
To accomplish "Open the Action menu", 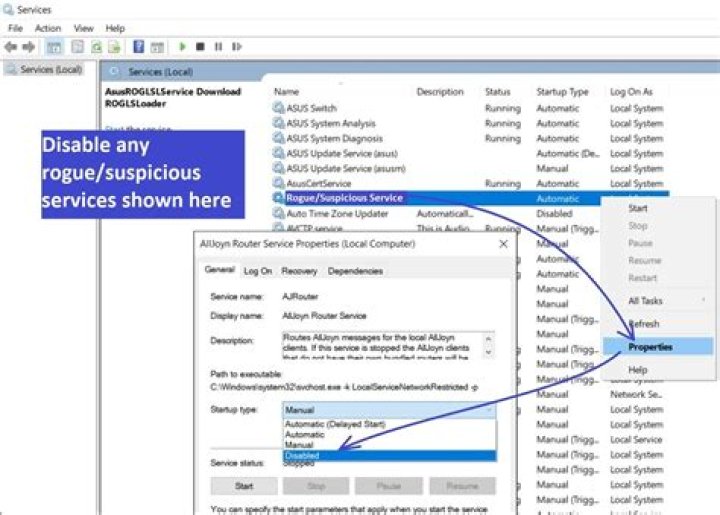I will point(48,28).
